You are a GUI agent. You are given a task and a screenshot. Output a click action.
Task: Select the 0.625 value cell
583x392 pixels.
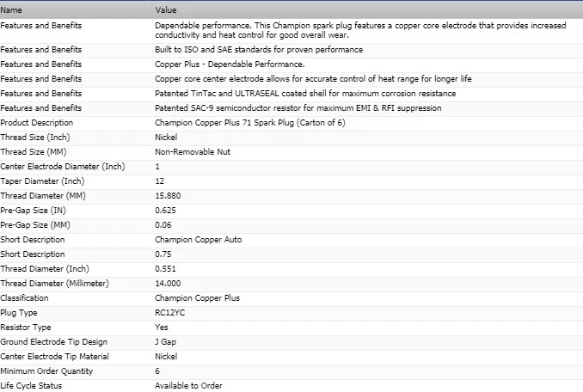point(165,211)
